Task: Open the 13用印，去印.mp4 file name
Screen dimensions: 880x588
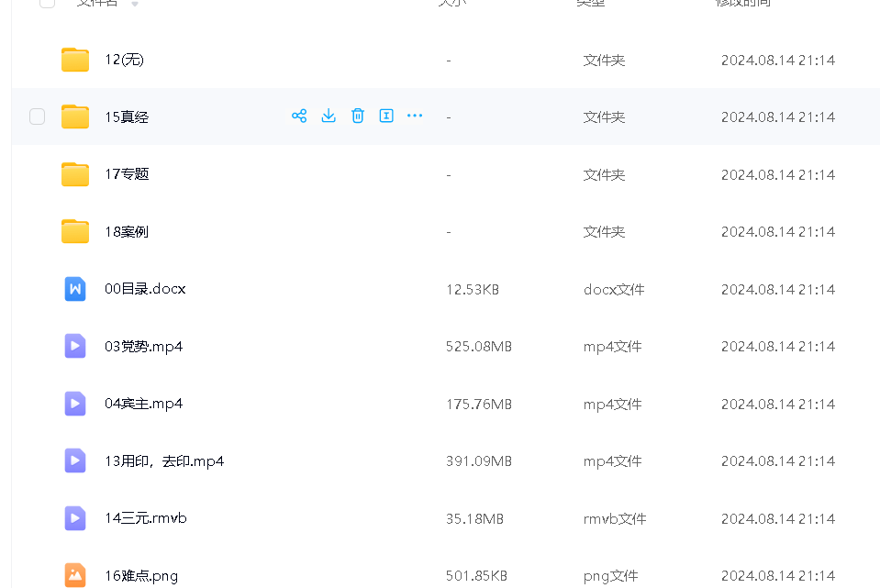Action: pos(164,461)
